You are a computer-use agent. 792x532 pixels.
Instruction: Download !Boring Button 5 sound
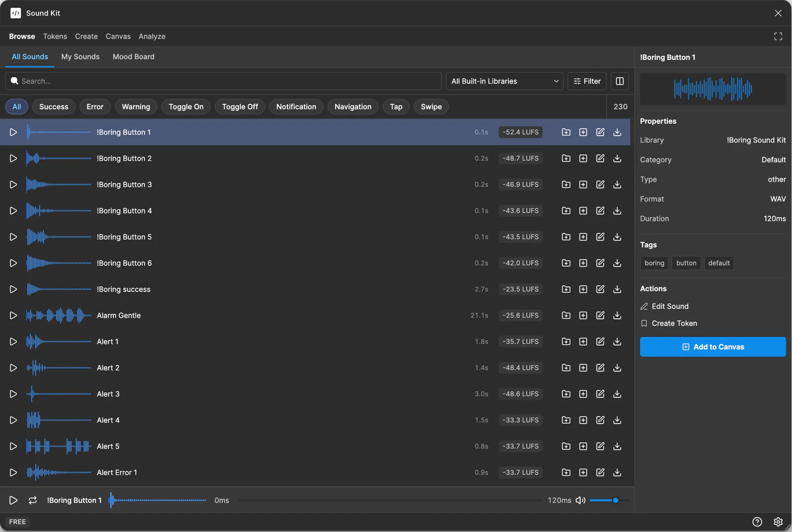[x=617, y=237]
